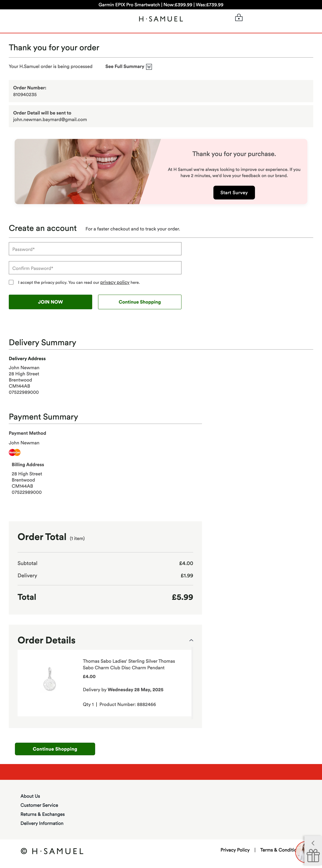Click the Garmin EPIX Pro promo banner
This screenshot has width=322, height=868.
[161, 5]
